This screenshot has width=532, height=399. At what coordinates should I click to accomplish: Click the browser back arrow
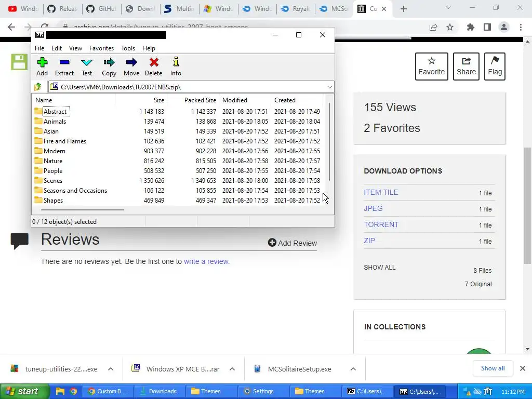pyautogui.click(x=11, y=27)
